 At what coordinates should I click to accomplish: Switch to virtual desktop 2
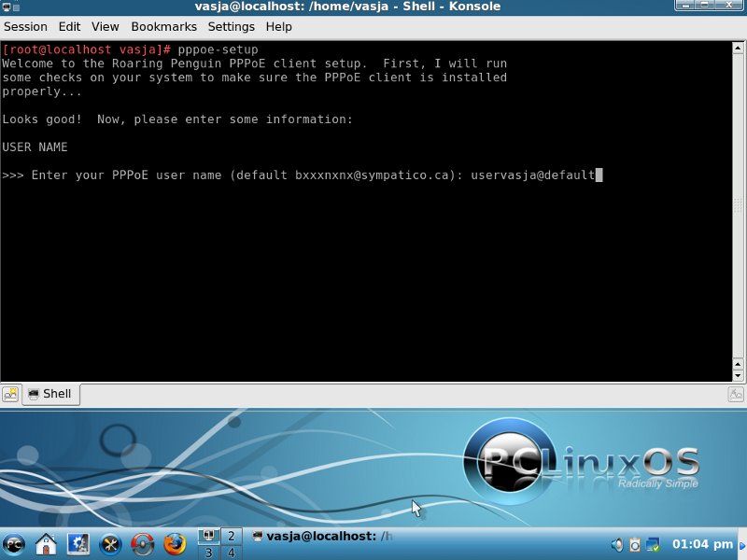tap(230, 536)
